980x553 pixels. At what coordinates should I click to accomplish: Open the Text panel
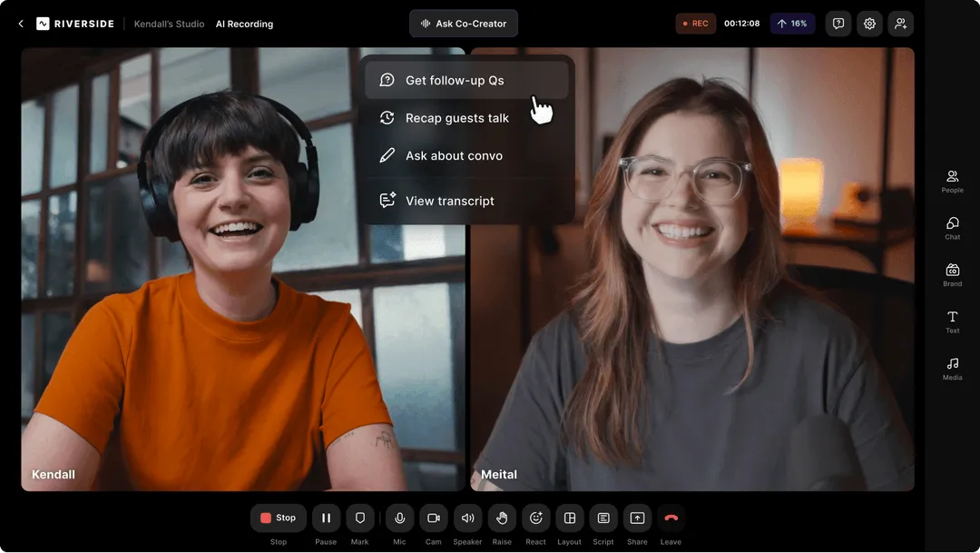(x=952, y=322)
